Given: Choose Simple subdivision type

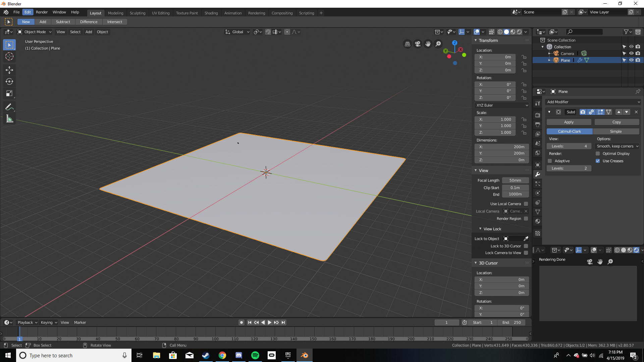Looking at the screenshot, I should (x=615, y=131).
